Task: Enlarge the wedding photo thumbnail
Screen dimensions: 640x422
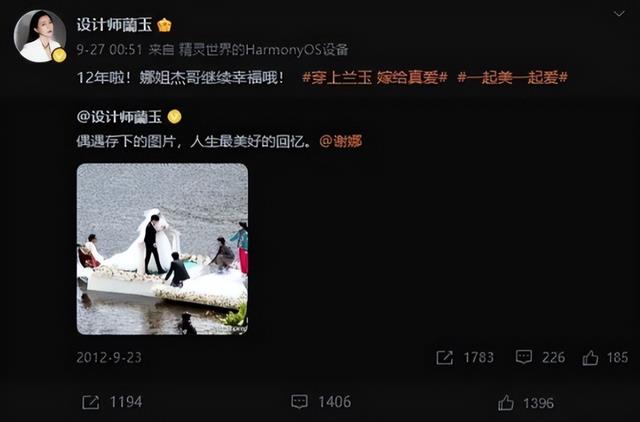Action: (x=162, y=249)
